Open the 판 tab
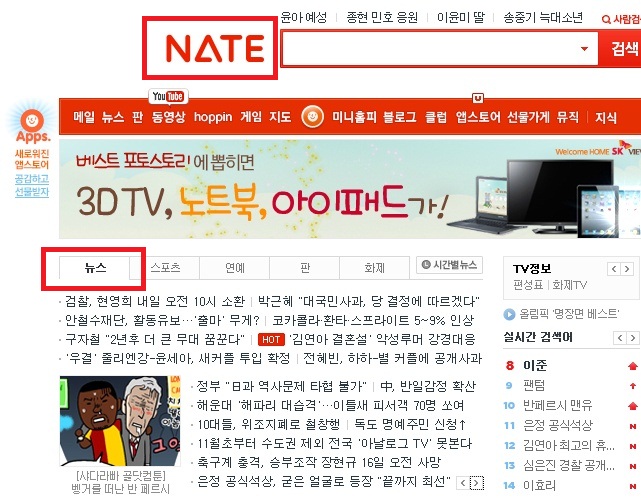641x498 pixels. [305, 268]
